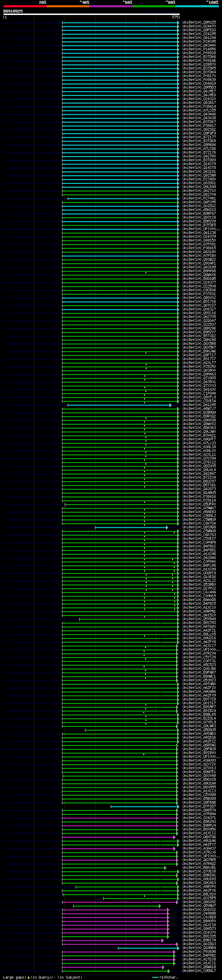The height and width of the screenshot is (980, 222).
Task: Select the UniRef100_A9QVF7 label
Action: (199, 439)
